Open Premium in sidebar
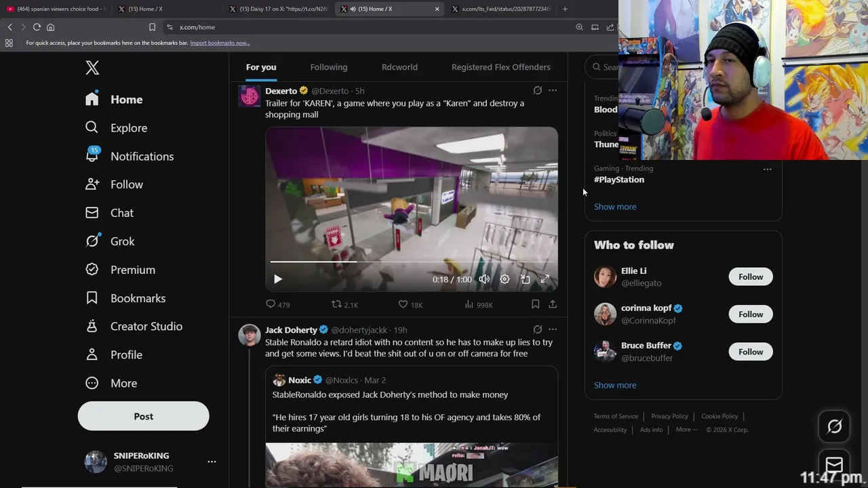This screenshot has height=488, width=868. point(120,270)
